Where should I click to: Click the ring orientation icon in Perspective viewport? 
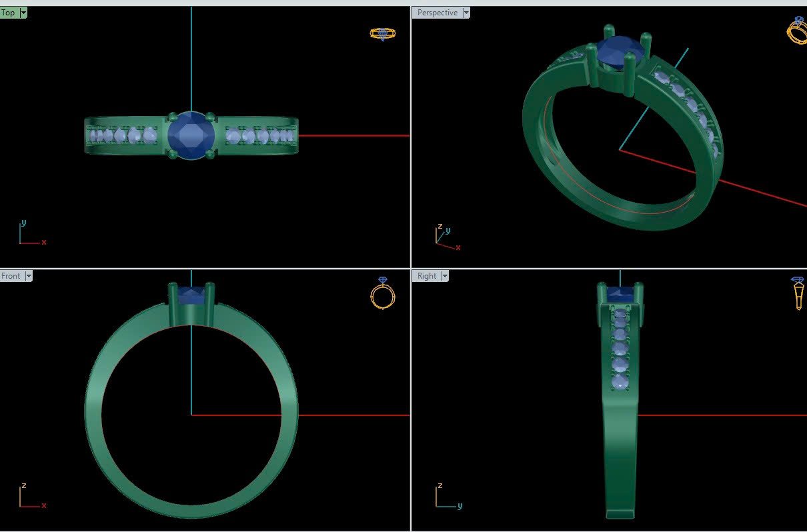[x=797, y=31]
